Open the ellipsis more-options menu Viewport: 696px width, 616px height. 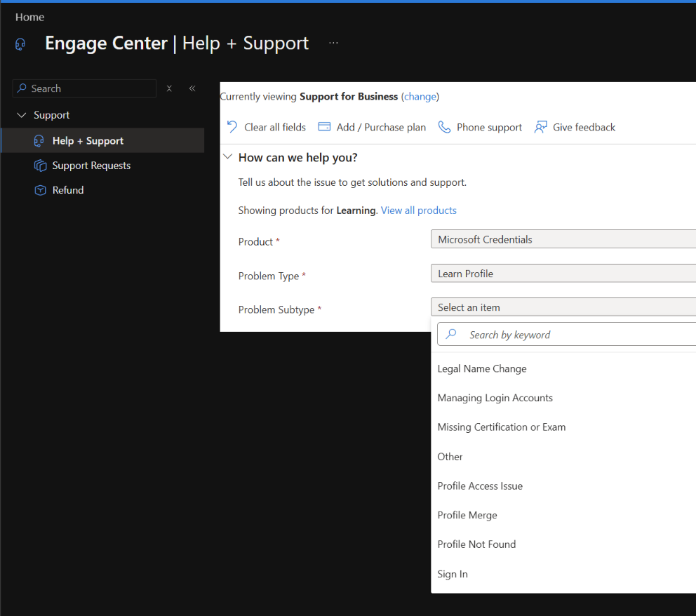coord(333,43)
